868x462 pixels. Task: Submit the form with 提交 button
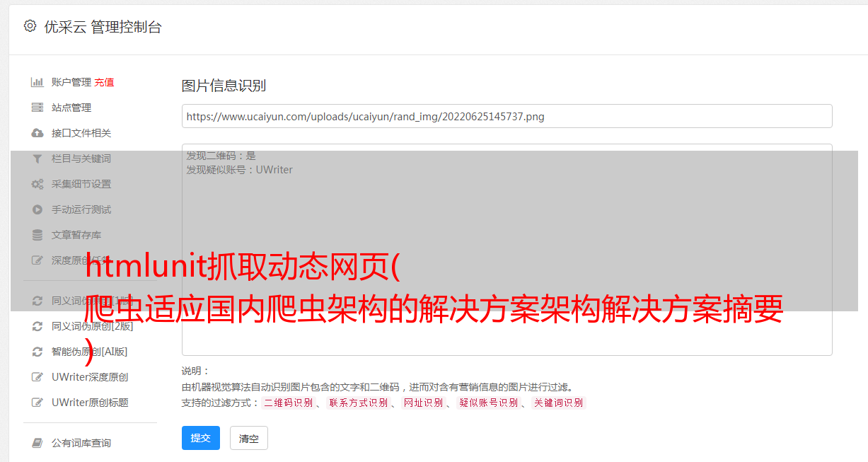pos(201,438)
